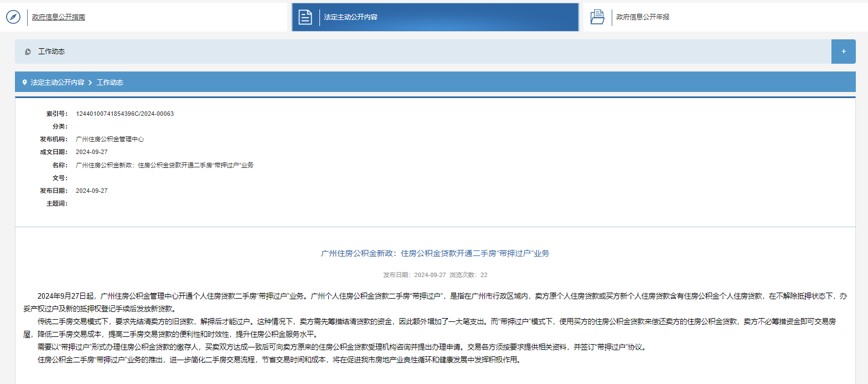
Task: Click the 工作动态 collapsible header bar
Action: (x=423, y=52)
